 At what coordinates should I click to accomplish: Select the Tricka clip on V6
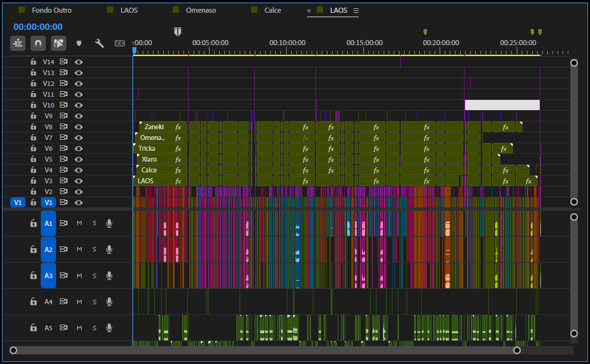tap(161, 148)
